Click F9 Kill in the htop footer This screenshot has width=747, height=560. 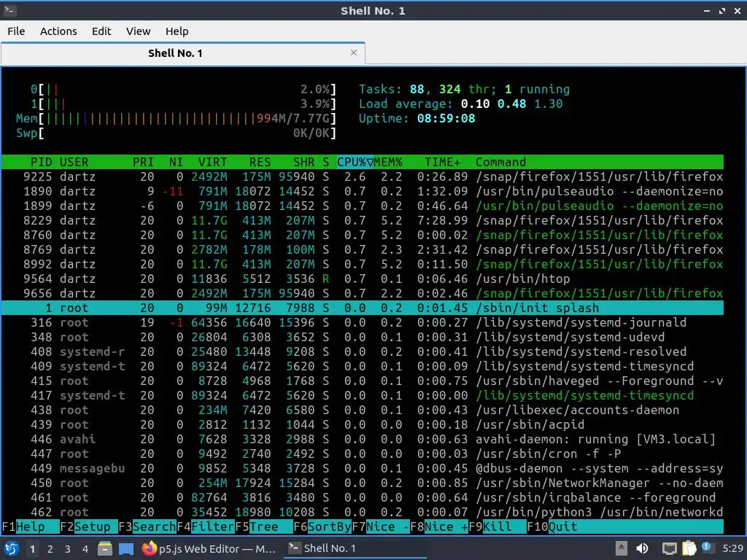[498, 526]
